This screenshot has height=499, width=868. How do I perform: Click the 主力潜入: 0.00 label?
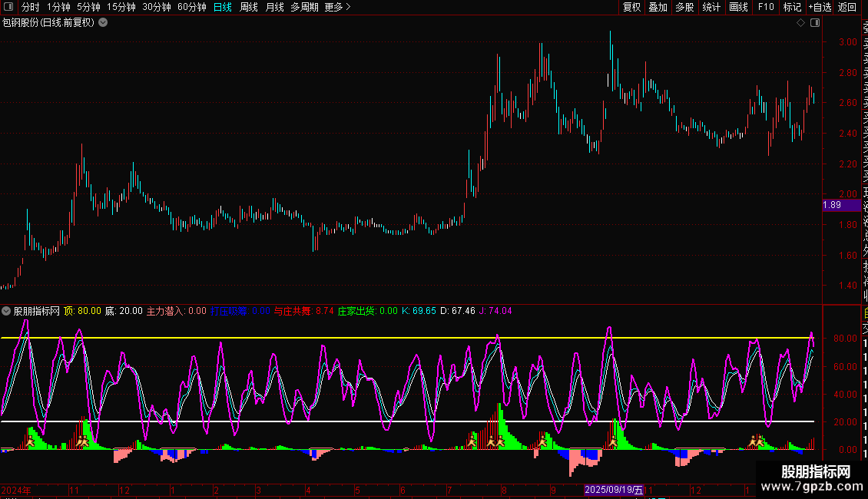pyautogui.click(x=176, y=311)
